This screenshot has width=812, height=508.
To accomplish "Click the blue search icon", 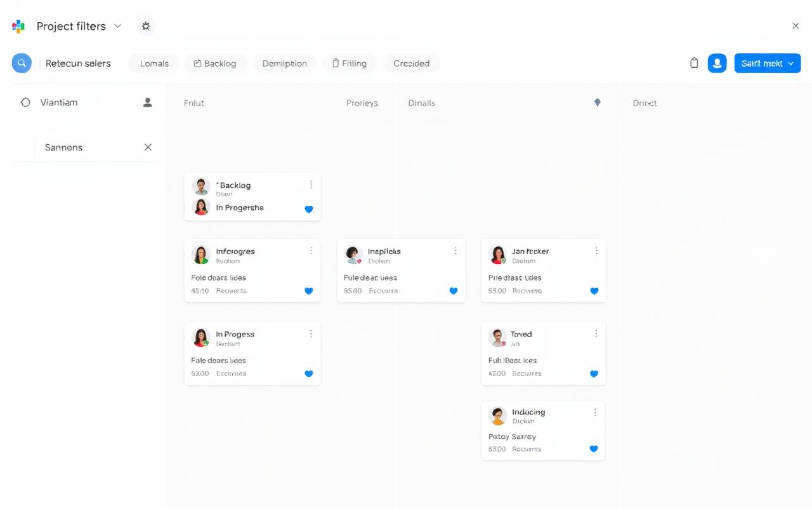I will [22, 63].
